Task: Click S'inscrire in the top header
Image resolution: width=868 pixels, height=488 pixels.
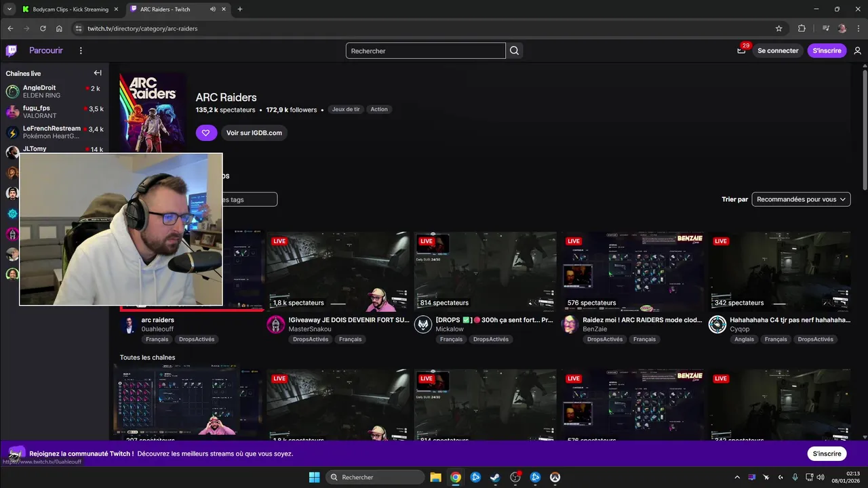Action: (827, 51)
